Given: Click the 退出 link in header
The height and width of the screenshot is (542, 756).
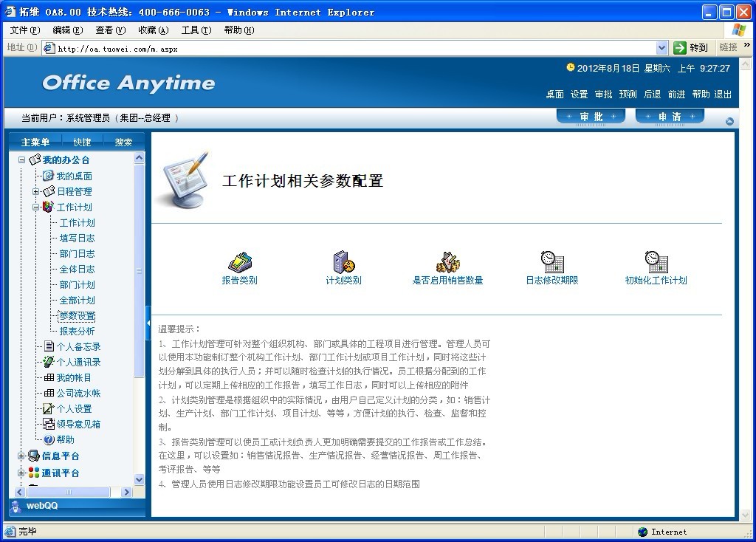Looking at the screenshot, I should click(723, 95).
